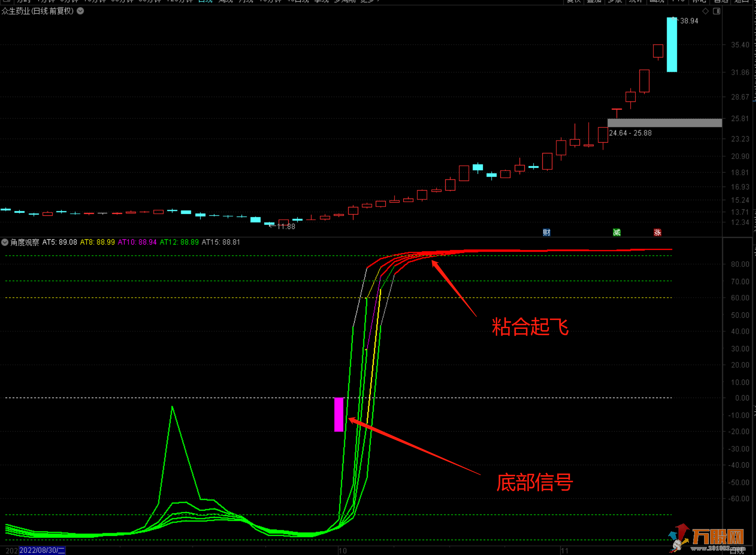This screenshot has height=555, width=756.
Task: Click the large cyan candle near 38.94
Action: point(672,44)
